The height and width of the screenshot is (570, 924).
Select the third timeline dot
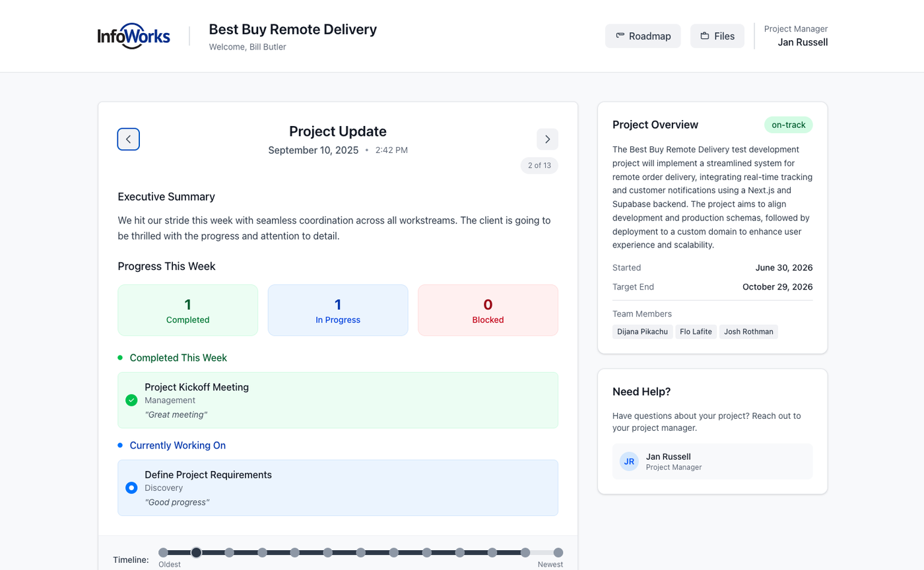229,553
